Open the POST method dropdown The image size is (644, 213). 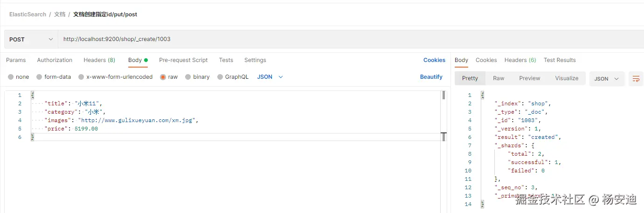(x=31, y=39)
